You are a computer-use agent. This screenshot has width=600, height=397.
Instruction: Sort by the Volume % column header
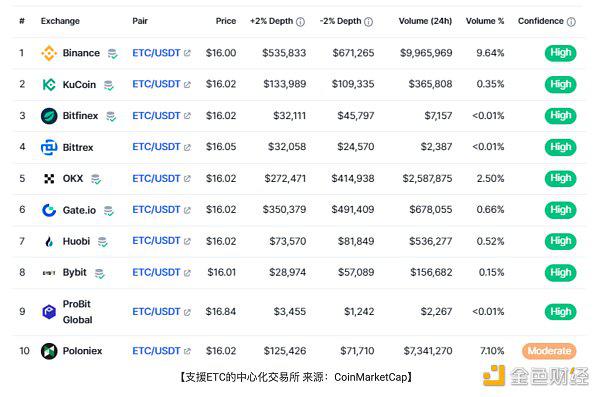click(x=485, y=21)
